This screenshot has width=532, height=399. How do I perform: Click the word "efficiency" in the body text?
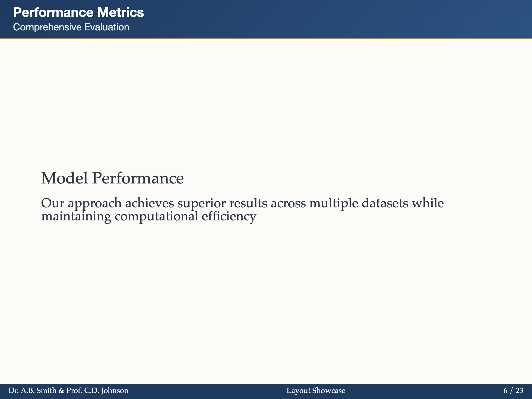tap(229, 217)
